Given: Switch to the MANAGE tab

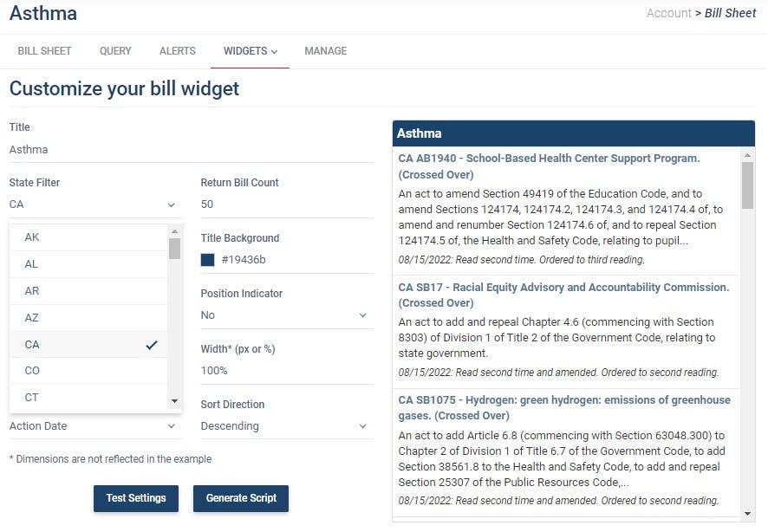Looking at the screenshot, I should coord(325,51).
